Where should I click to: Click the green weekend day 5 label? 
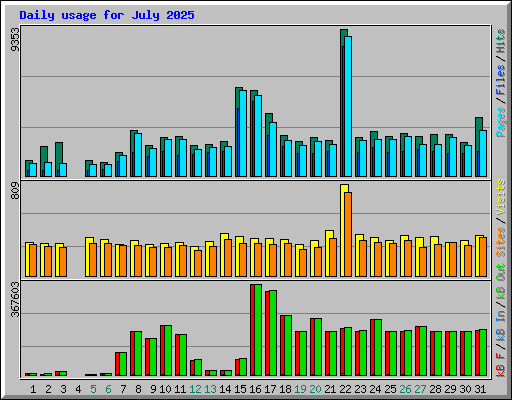(x=93, y=389)
